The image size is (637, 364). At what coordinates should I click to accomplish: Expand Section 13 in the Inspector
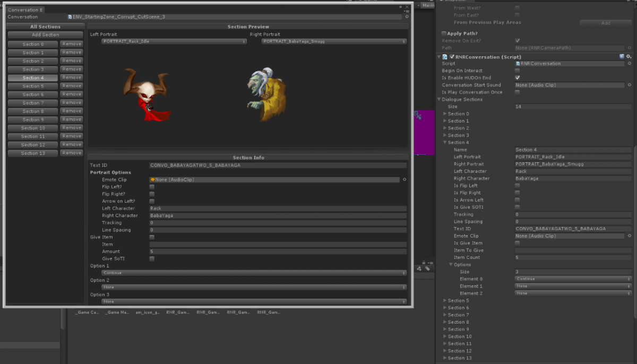445,358
